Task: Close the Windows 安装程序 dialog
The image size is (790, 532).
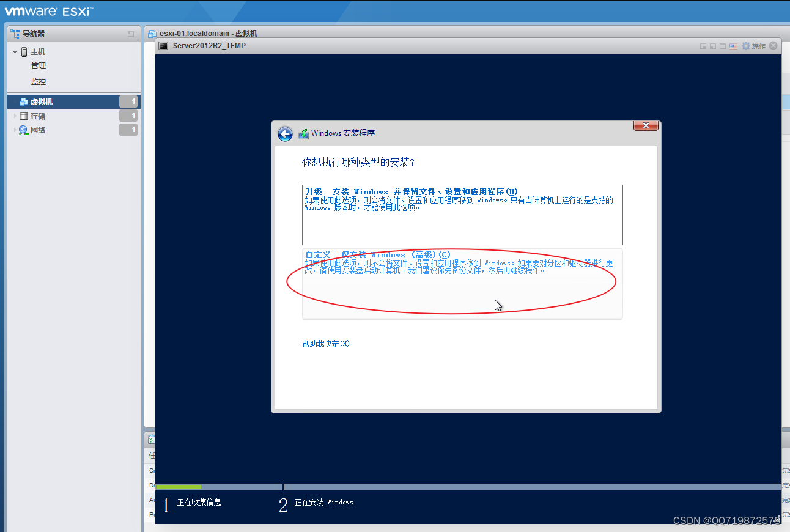Action: [646, 125]
